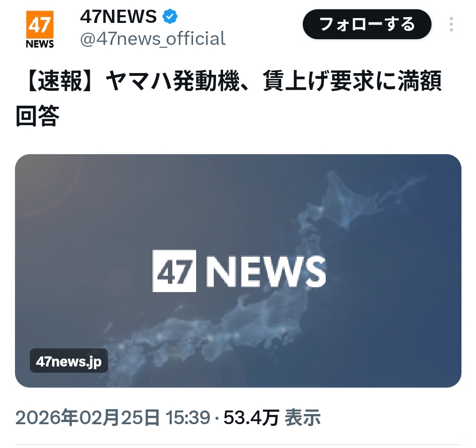This screenshot has height=448, width=476.
Task: Click 賃上げ要求に満額 in the headline
Action: (x=352, y=81)
